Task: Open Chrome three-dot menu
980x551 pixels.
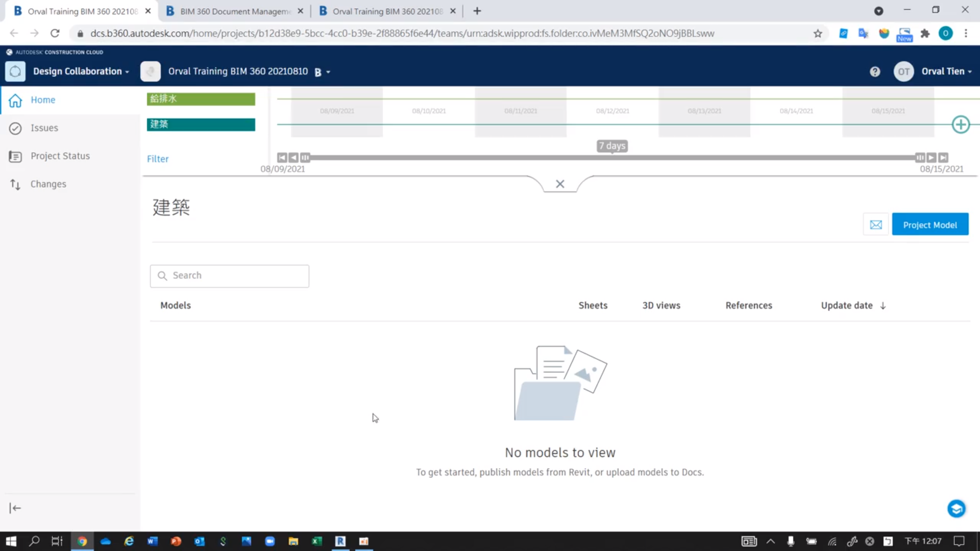Action: pos(966,34)
